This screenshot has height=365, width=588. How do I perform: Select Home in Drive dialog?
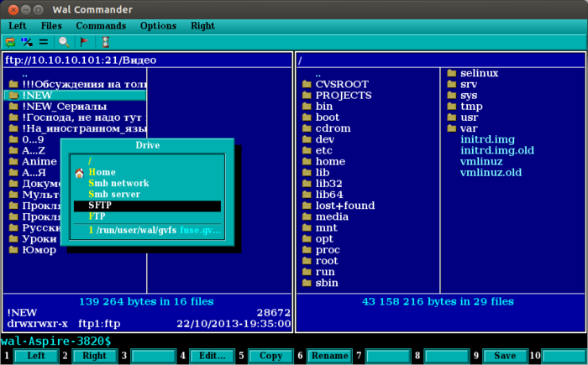point(147,172)
